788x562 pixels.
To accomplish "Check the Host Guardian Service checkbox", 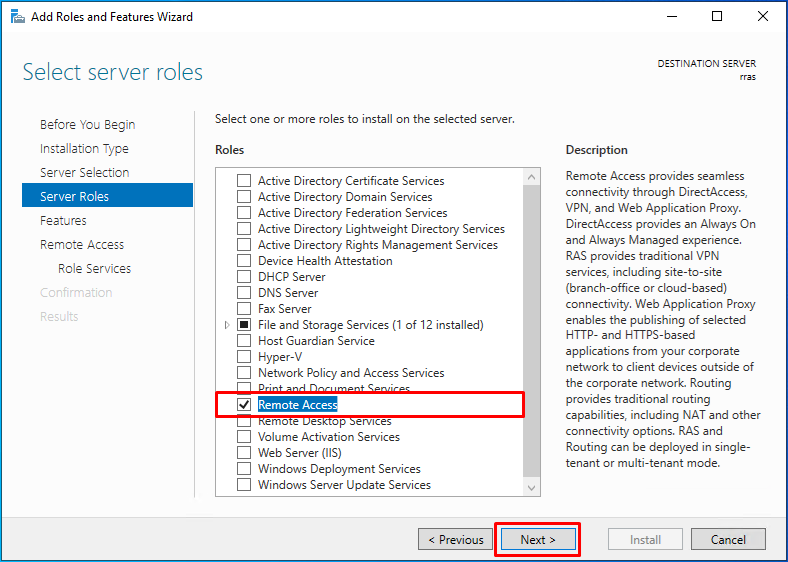I will click(x=244, y=341).
